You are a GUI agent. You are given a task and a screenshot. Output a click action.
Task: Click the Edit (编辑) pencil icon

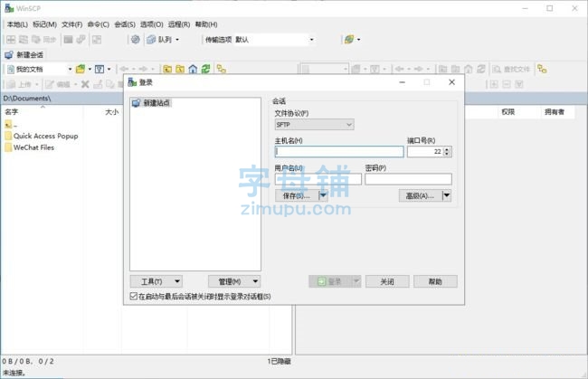click(x=50, y=84)
